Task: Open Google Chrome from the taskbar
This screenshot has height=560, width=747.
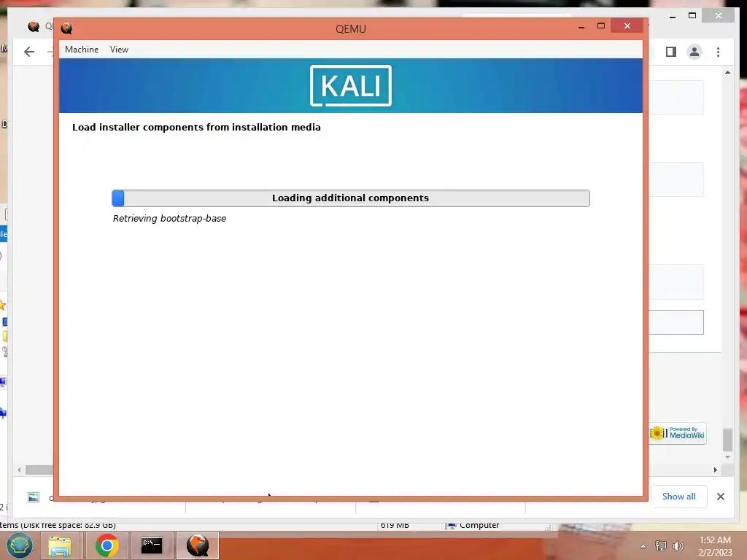Action: pyautogui.click(x=107, y=545)
